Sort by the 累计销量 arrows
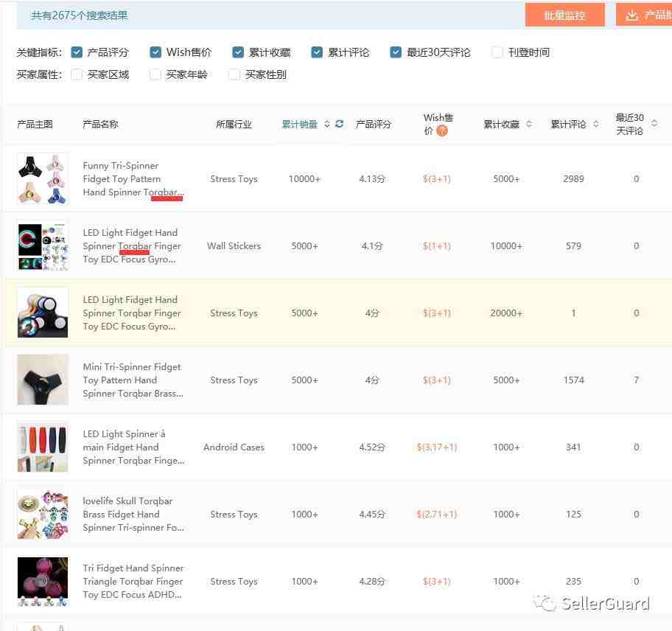This screenshot has height=631, width=672. click(x=327, y=124)
